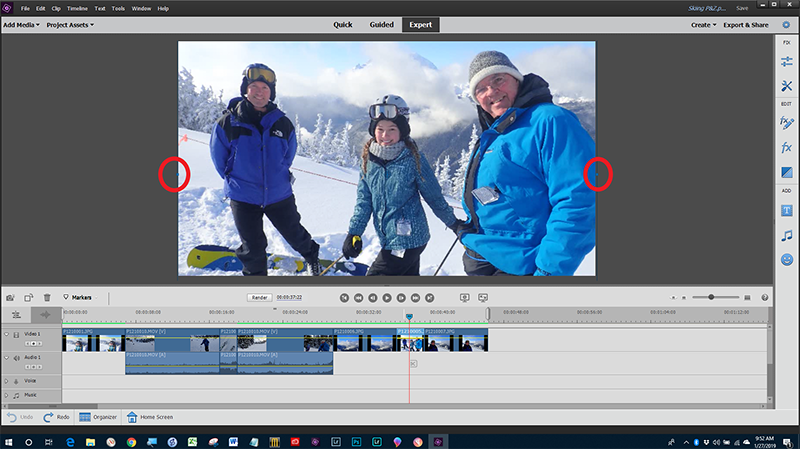Click the timeline track options icon

16,315
